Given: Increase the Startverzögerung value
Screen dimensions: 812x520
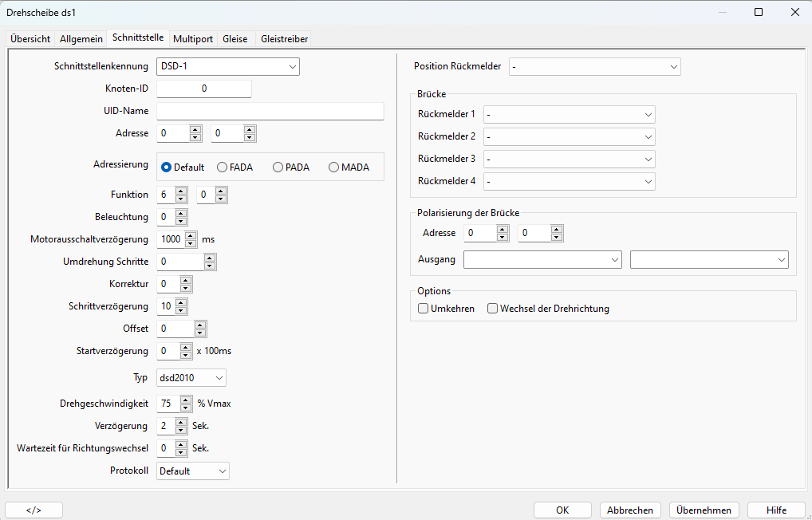Looking at the screenshot, I should 186,347.
